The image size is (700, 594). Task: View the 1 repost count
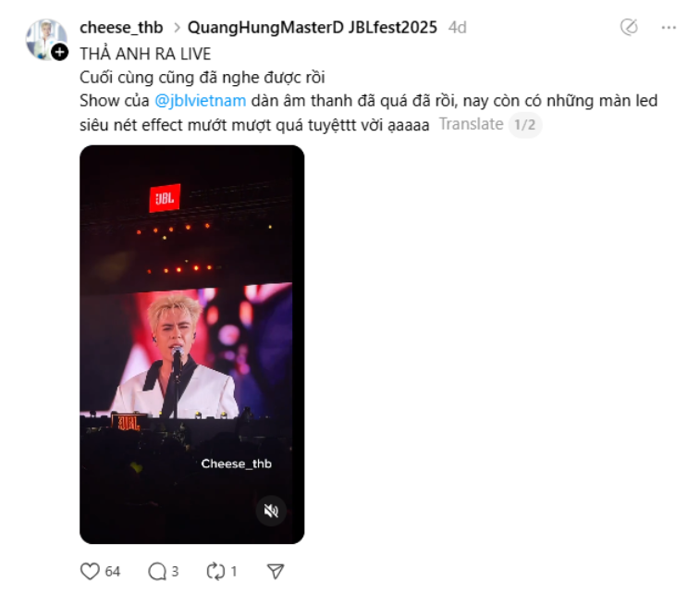pyautogui.click(x=233, y=571)
